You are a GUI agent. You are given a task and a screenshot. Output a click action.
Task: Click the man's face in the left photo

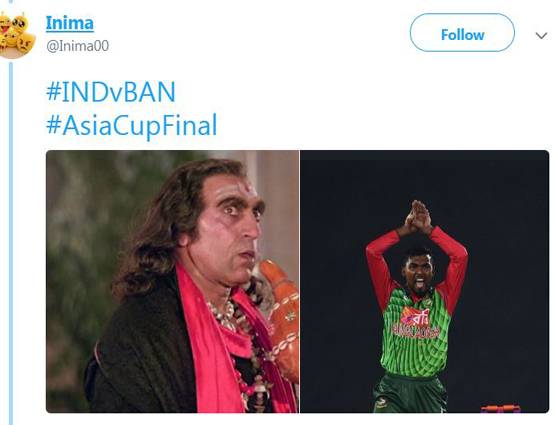click(230, 226)
